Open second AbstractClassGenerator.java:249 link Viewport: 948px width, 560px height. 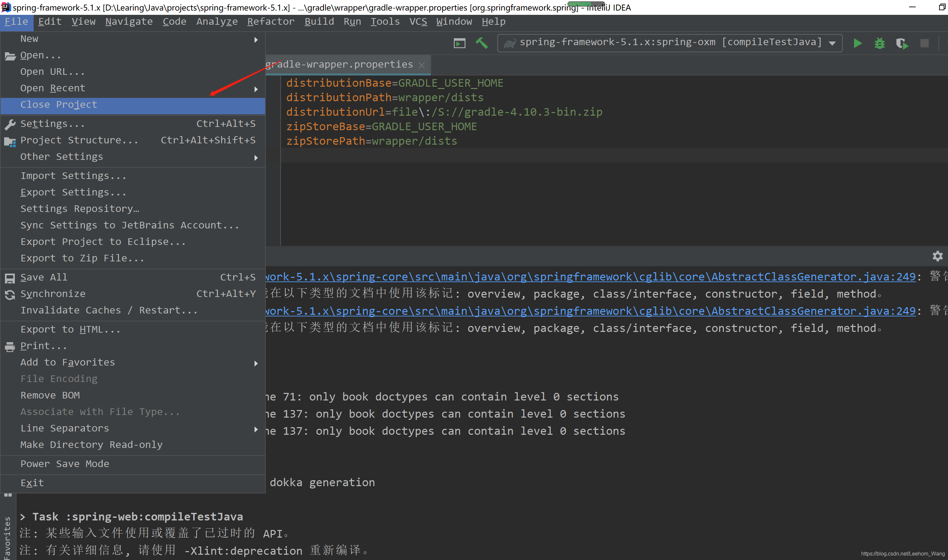[x=591, y=311]
